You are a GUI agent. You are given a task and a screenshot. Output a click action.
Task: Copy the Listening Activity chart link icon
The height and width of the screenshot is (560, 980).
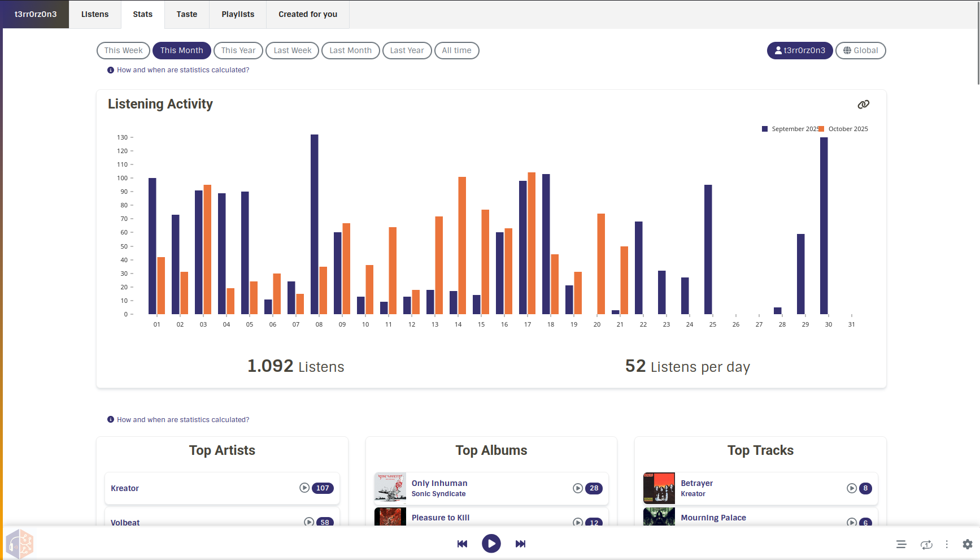point(863,105)
